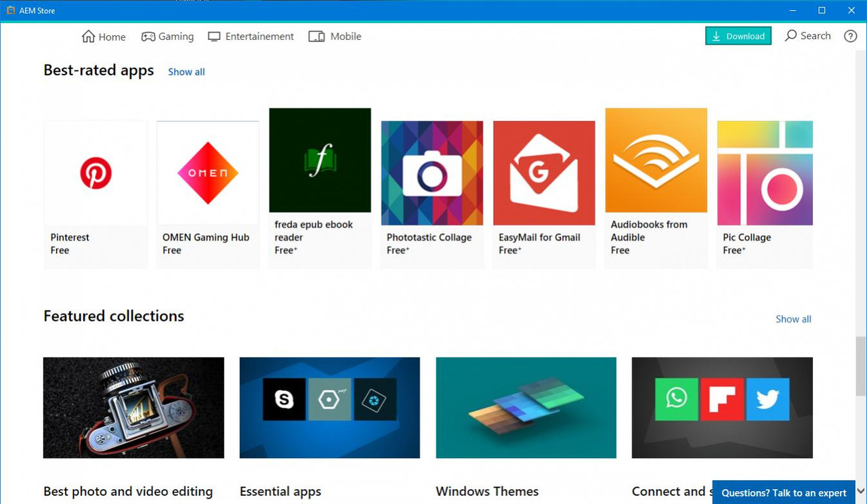The height and width of the screenshot is (504, 867).
Task: Click the vertical scrollbar thumb
Action: 861,366
